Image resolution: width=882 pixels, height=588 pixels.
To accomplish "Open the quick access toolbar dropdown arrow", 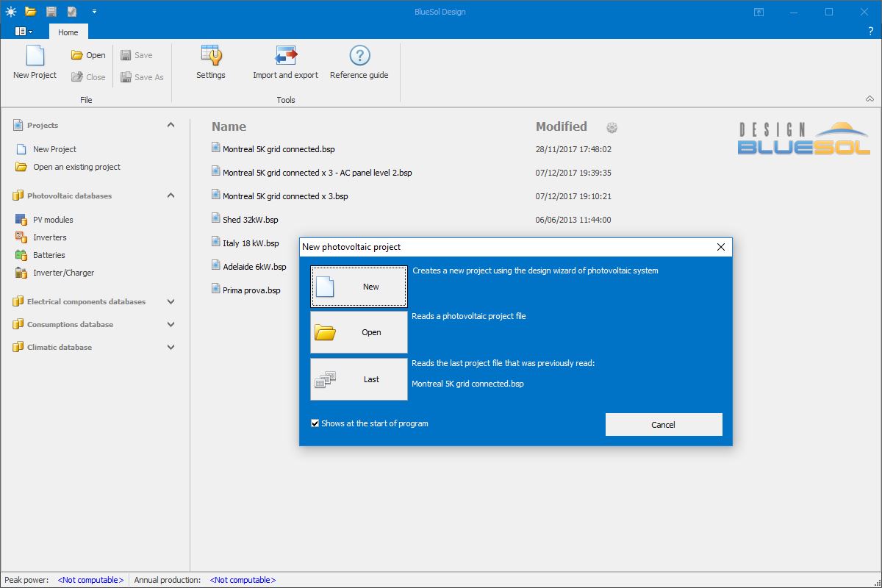I will click(94, 12).
